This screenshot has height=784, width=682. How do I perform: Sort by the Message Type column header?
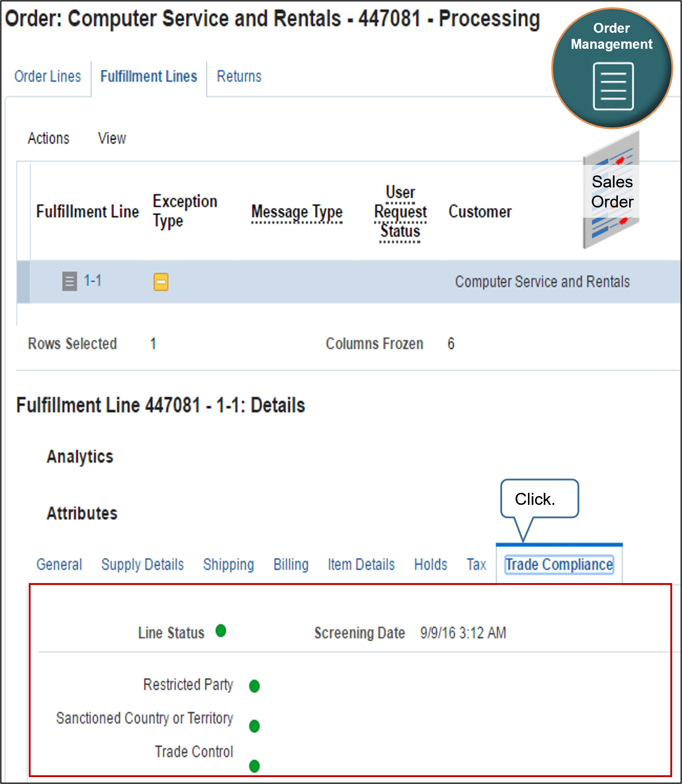(297, 212)
